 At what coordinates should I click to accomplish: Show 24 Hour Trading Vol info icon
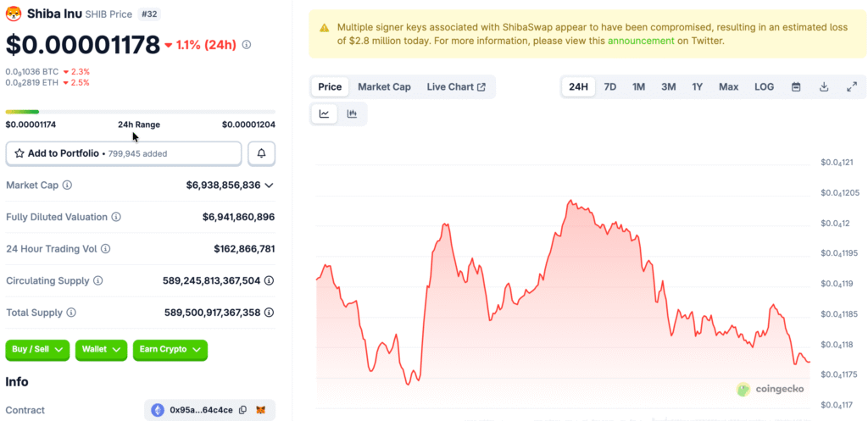(106, 249)
